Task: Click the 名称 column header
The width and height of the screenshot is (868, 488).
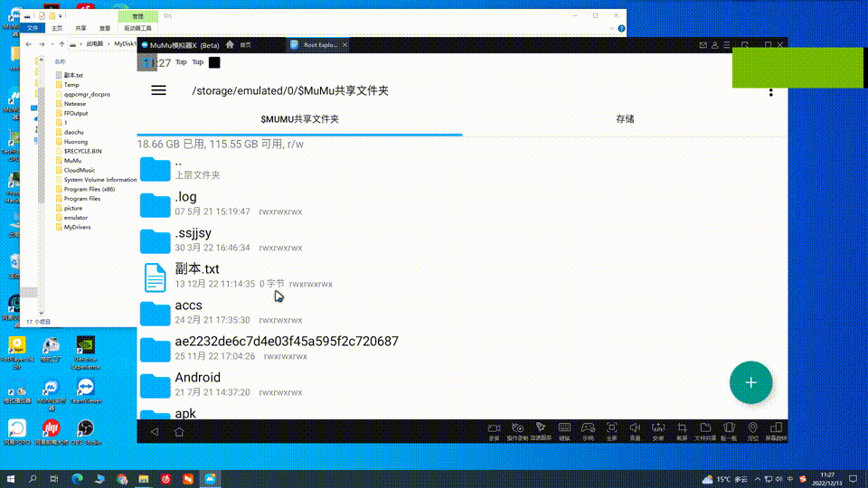Action: pos(60,61)
